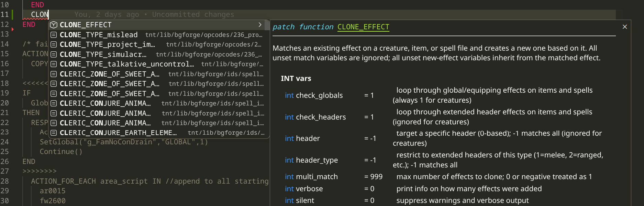The height and width of the screenshot is (206, 644).
Task: Click the 'INT vars' heading
Action: tap(296, 79)
